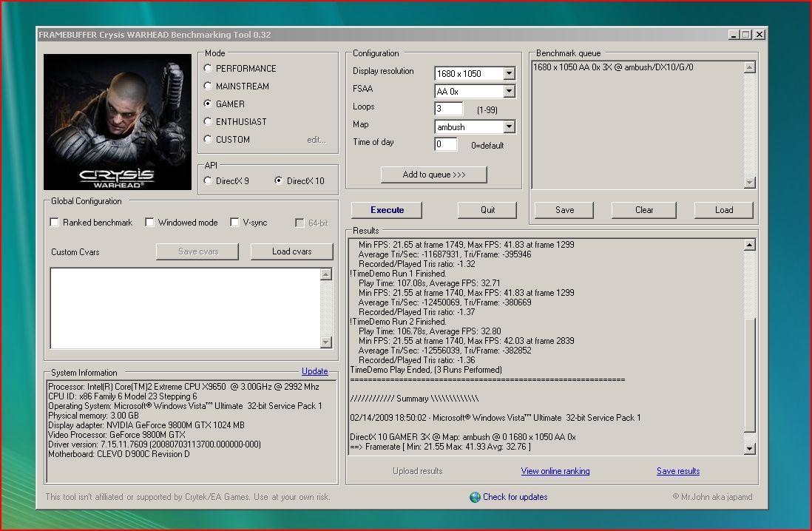812x531 pixels.
Task: Click the Benchmark queue scroll up arrow
Action: [749, 67]
